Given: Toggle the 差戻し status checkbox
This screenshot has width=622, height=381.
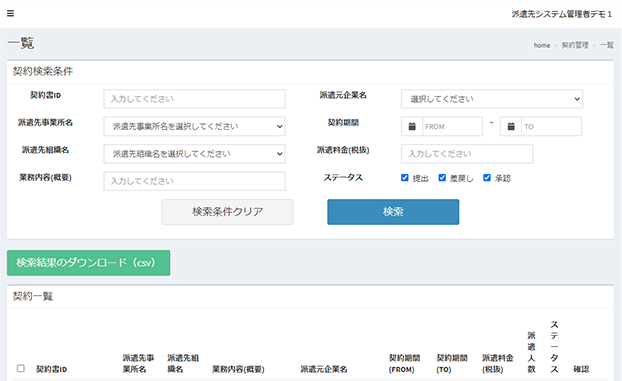Looking at the screenshot, I should coord(442,178).
